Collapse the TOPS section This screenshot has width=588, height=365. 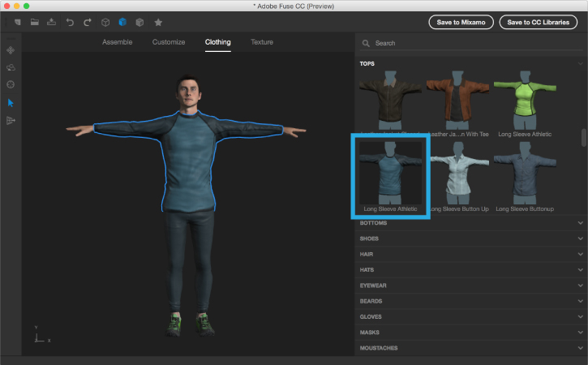tap(580, 64)
